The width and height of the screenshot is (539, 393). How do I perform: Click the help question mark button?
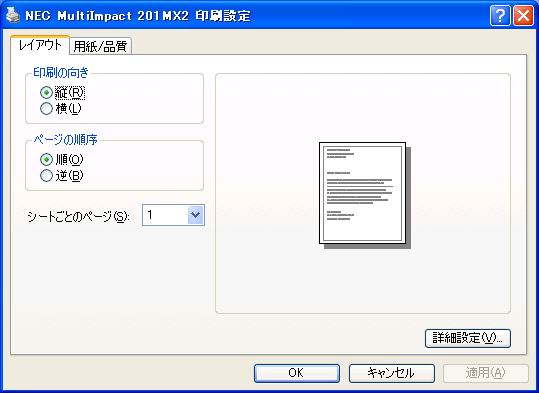point(500,15)
